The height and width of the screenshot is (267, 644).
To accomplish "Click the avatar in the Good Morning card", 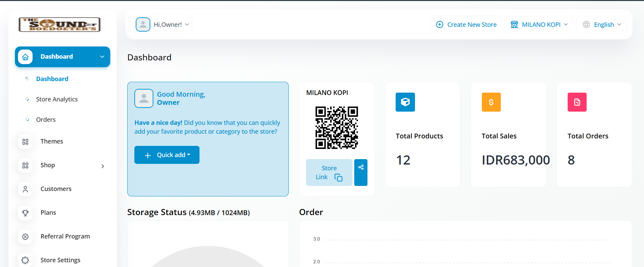I will coord(144,98).
